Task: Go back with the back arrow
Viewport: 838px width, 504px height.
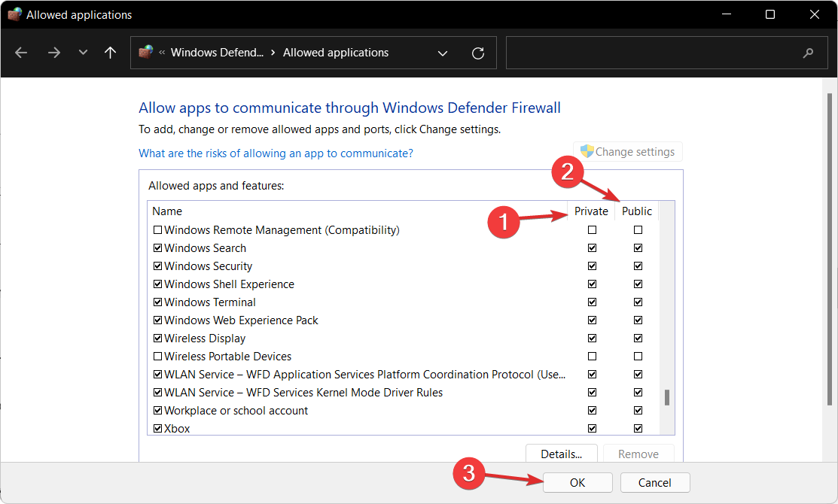Action: [x=21, y=53]
